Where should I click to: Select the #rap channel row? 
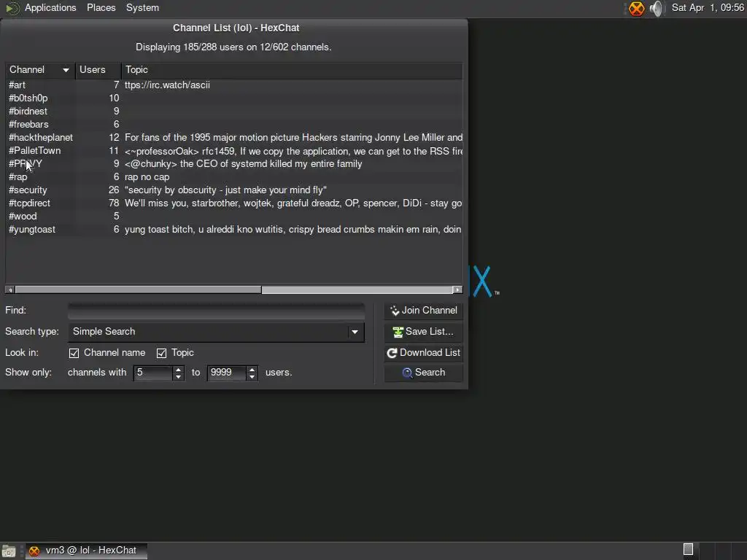(x=233, y=176)
